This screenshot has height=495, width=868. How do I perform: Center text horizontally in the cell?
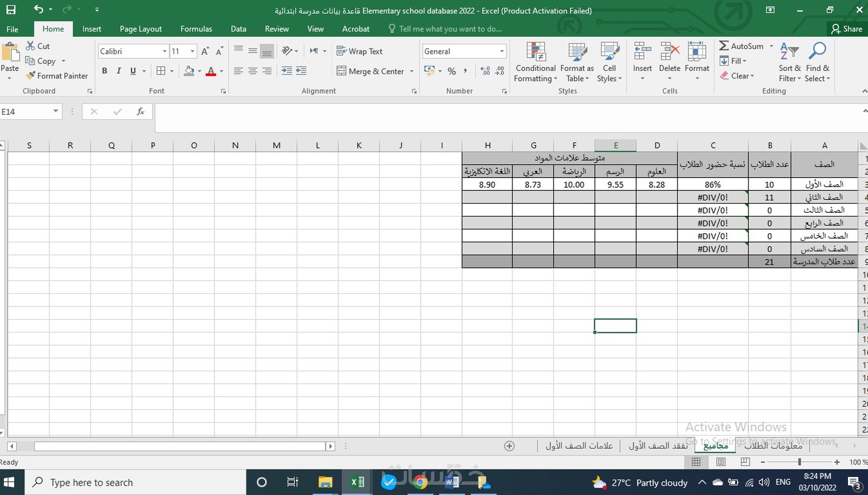point(252,71)
